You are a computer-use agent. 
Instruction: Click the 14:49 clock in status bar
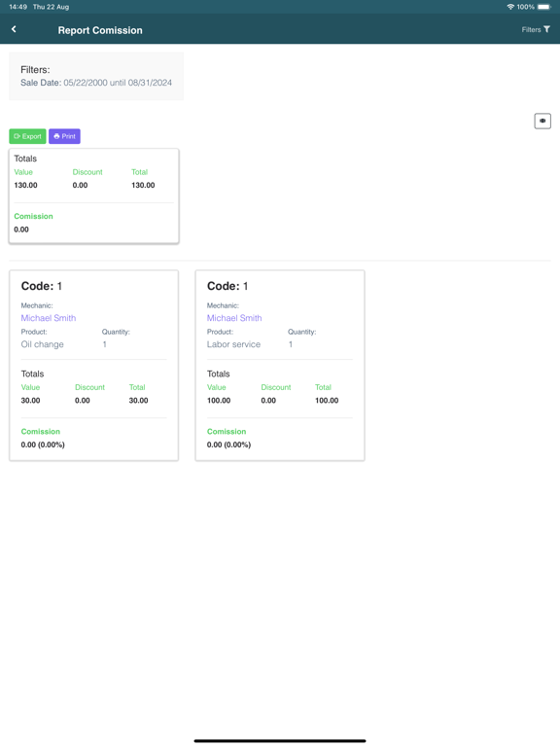[x=18, y=7]
